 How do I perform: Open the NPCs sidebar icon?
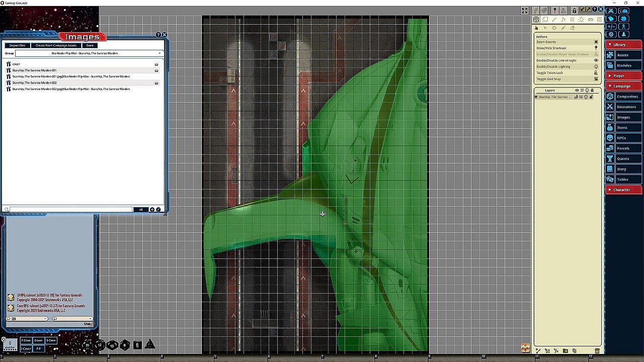tap(610, 138)
